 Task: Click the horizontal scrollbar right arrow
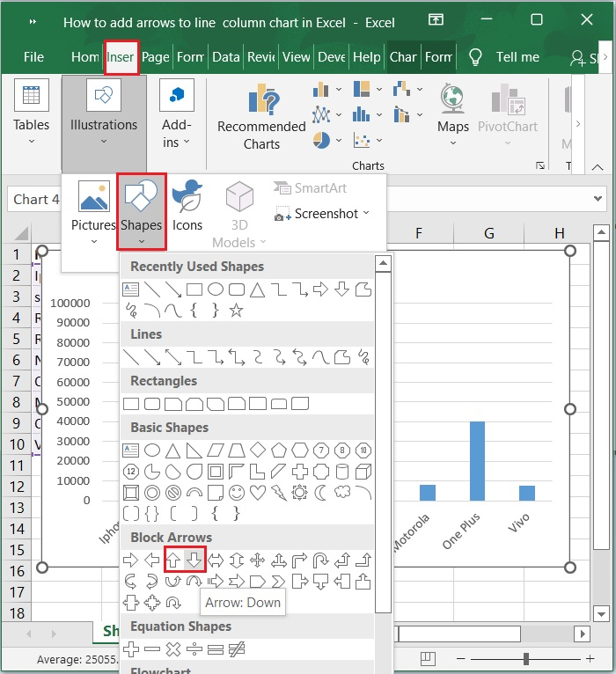coord(583,634)
